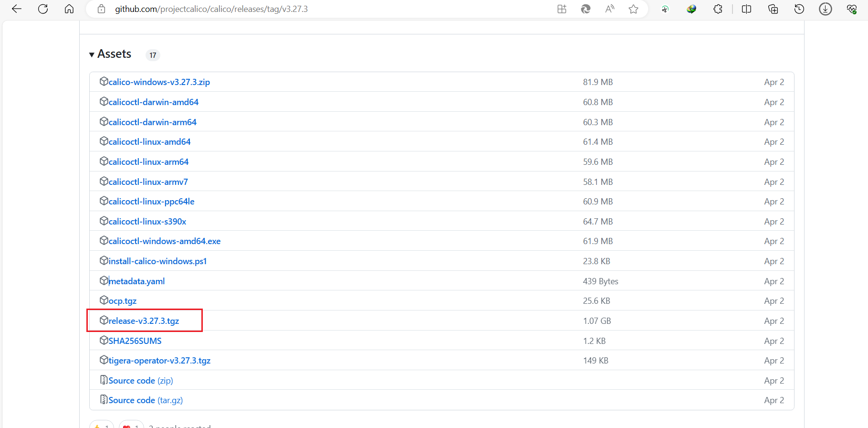Download calicoctl-darwin-arm64
Viewport: 868px width, 428px height.
[153, 122]
